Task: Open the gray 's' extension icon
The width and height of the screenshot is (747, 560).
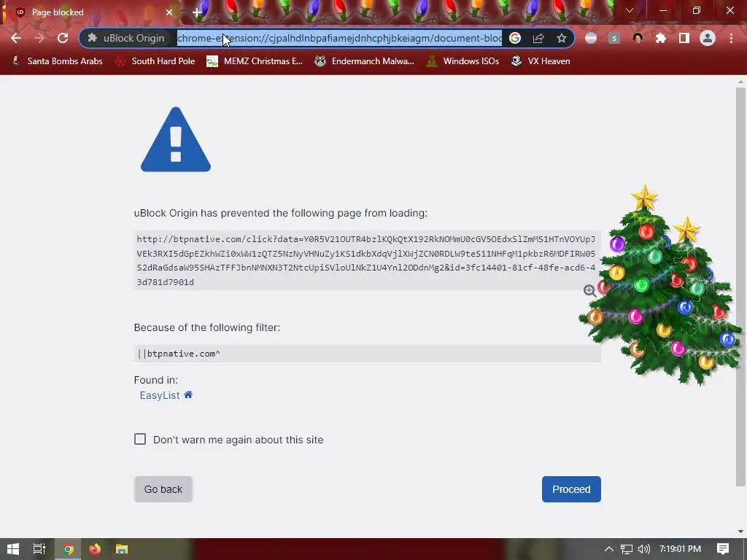Action: pyautogui.click(x=614, y=38)
